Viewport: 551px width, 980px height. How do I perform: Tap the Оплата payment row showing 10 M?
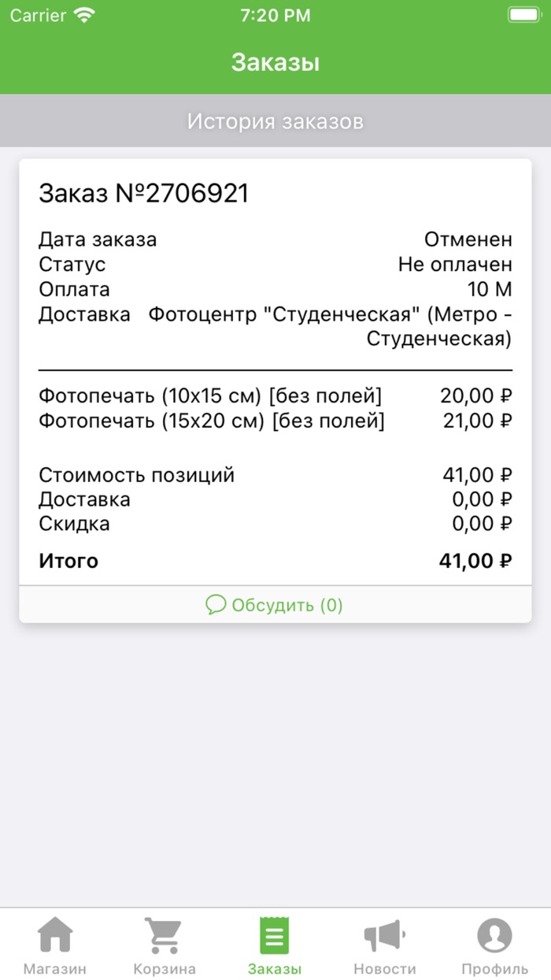(x=275, y=289)
